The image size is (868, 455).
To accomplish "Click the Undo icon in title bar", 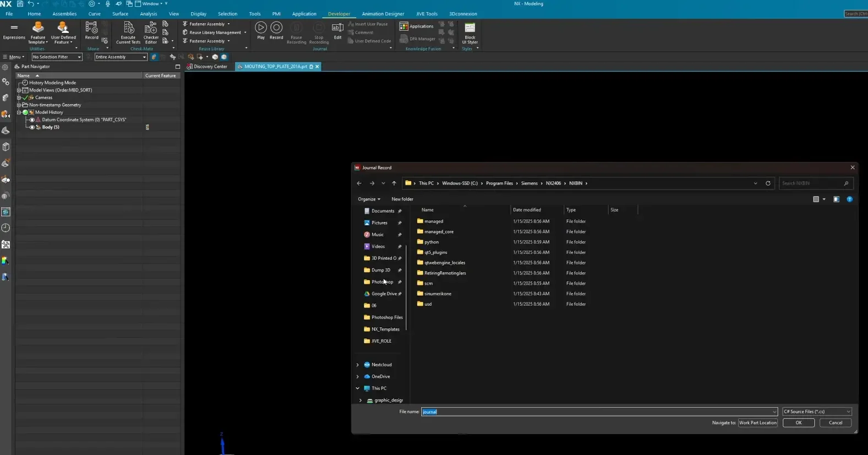I will click(x=31, y=4).
